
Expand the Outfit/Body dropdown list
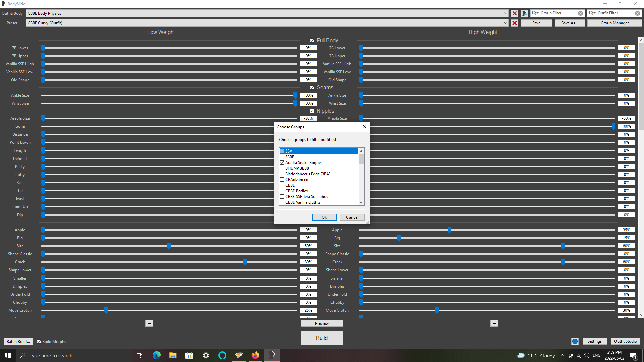click(505, 13)
